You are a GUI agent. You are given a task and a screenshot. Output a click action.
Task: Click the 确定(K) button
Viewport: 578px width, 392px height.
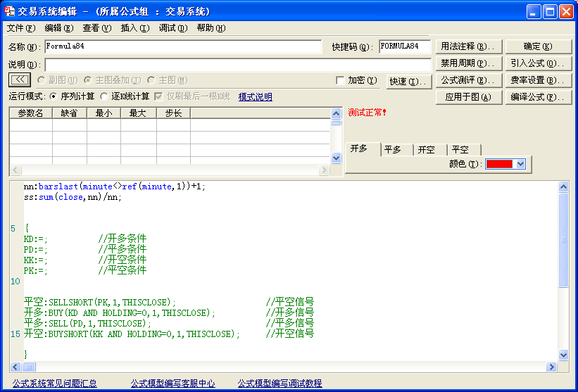tap(538, 46)
